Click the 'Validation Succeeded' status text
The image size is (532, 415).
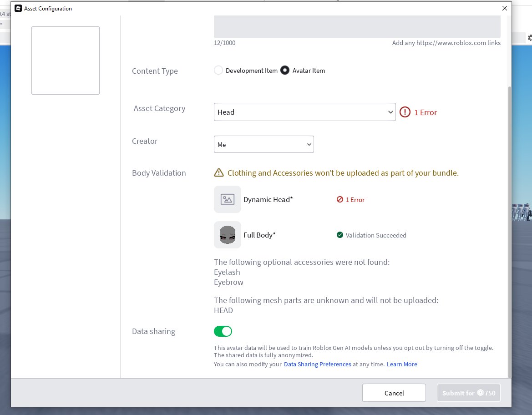coord(376,235)
